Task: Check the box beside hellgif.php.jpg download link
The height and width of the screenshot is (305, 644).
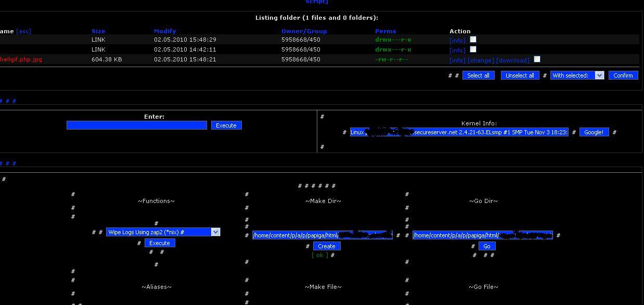Action: [x=537, y=59]
